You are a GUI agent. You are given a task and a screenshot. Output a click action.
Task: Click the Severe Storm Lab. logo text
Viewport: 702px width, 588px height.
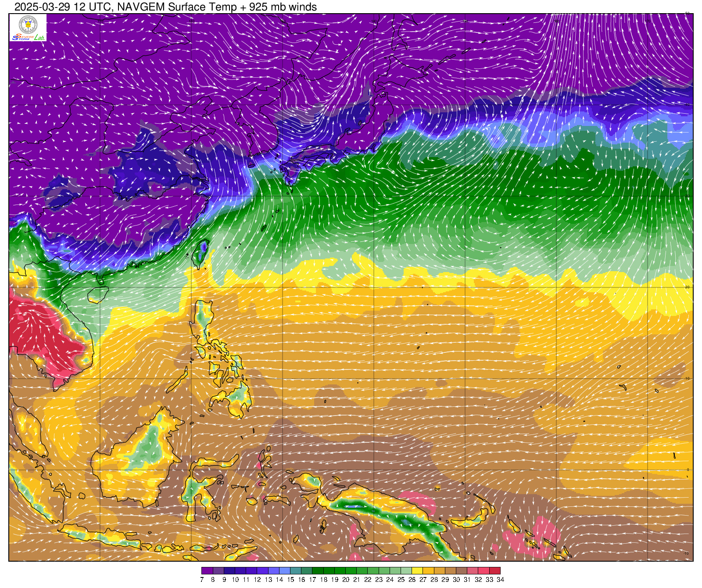click(28, 38)
